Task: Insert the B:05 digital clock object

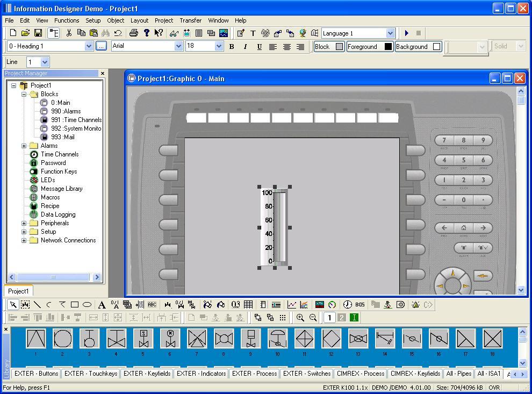Action: [360, 305]
